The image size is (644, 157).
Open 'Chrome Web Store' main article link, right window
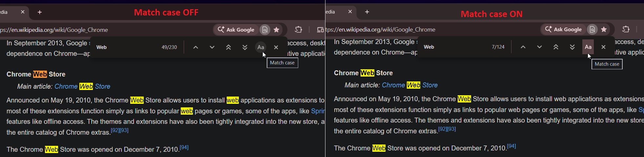(x=410, y=85)
